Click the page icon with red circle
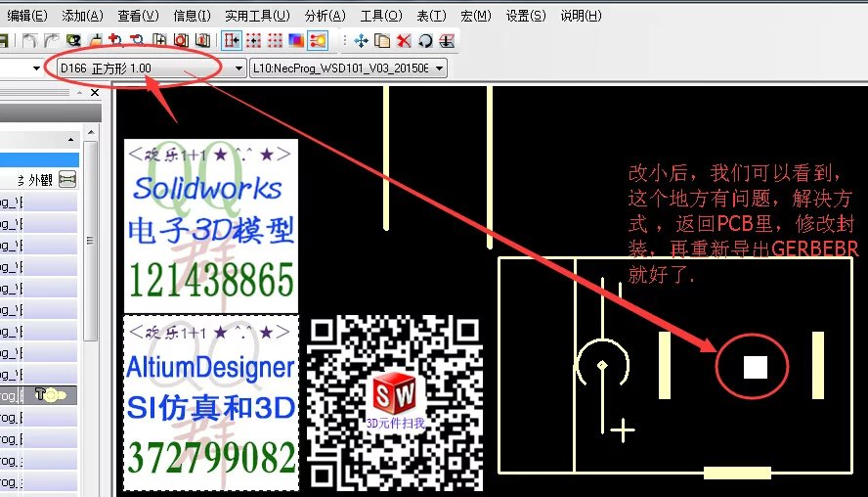 pyautogui.click(x=181, y=40)
